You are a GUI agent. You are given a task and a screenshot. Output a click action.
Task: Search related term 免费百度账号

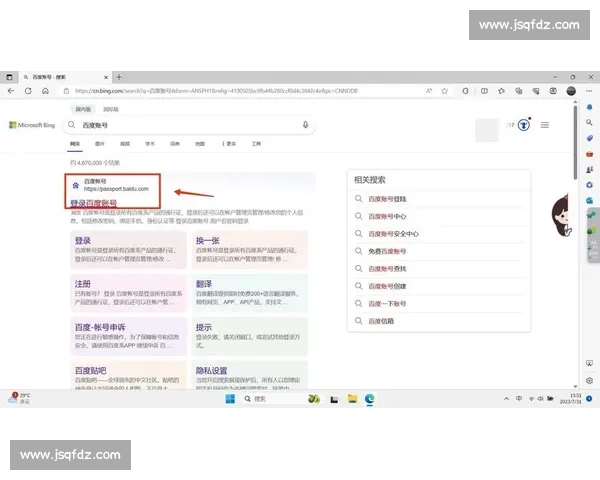[x=387, y=251]
